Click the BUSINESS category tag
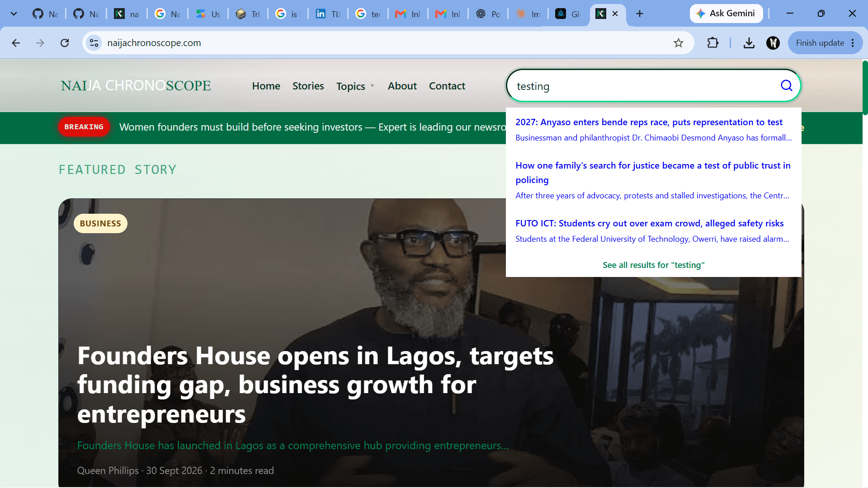868x488 pixels. [x=100, y=223]
